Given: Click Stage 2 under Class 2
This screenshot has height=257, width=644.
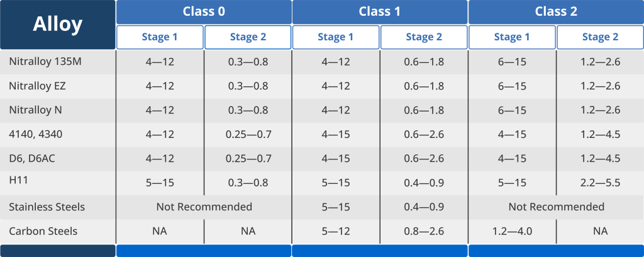Looking at the screenshot, I should pos(600,37).
